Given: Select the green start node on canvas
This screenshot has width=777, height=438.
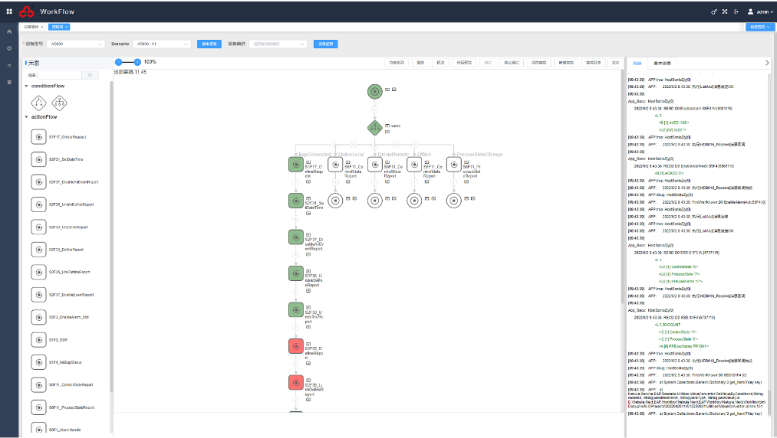Looking at the screenshot, I should coord(375,91).
